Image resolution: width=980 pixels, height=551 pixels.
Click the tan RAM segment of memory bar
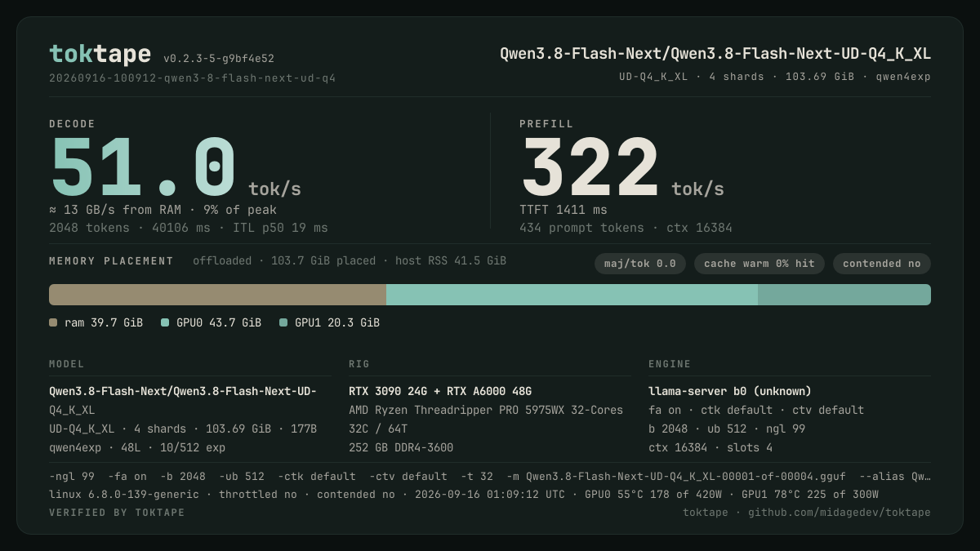[x=217, y=295]
